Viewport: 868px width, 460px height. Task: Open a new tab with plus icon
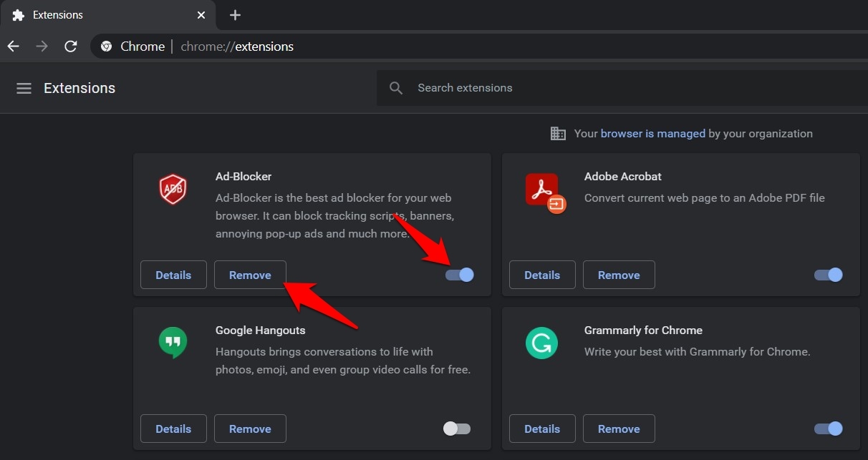coord(235,15)
